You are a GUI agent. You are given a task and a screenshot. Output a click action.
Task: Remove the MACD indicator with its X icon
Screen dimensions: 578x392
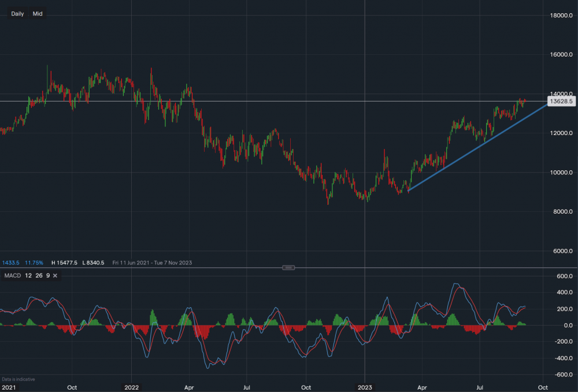pyautogui.click(x=55, y=276)
